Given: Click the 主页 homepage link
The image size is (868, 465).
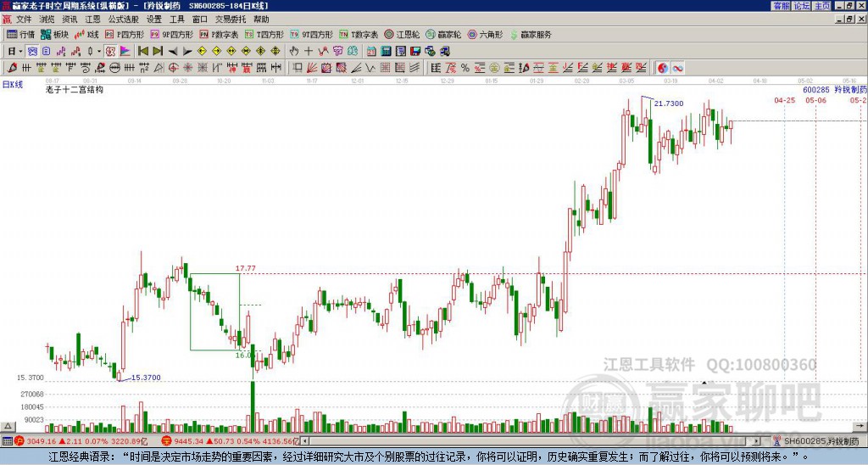Looking at the screenshot, I should click(x=822, y=6).
